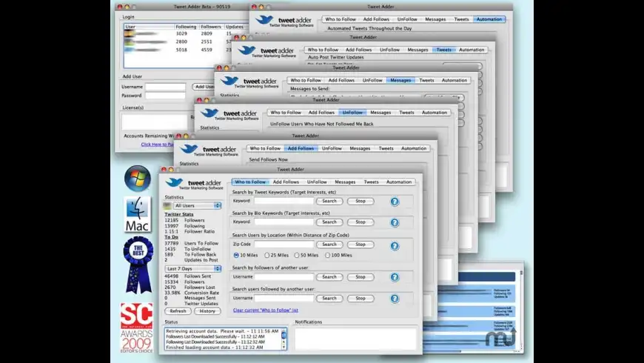
Task: Switch to Who to Follow tab in front window
Action: [250, 181]
